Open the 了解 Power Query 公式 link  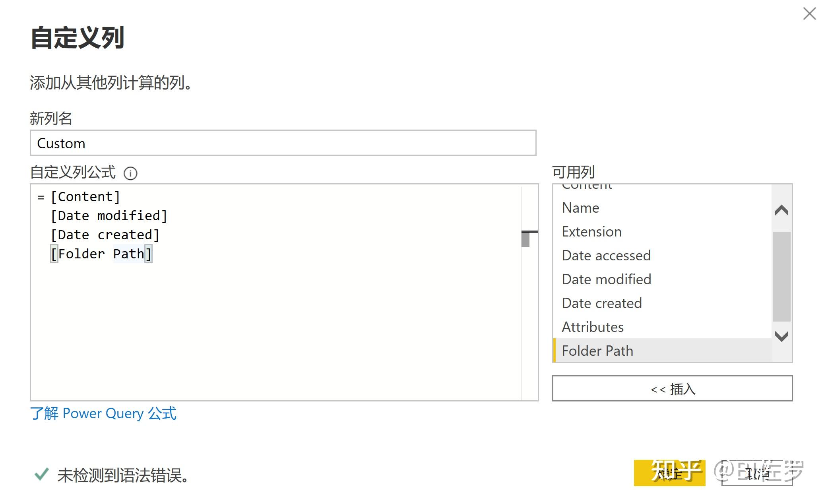point(104,413)
